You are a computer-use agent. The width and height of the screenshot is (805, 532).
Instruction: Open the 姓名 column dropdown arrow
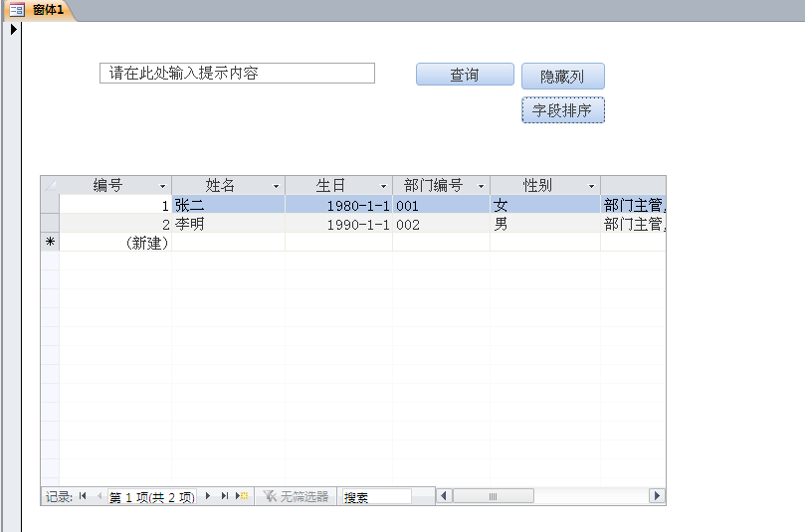tap(277, 186)
